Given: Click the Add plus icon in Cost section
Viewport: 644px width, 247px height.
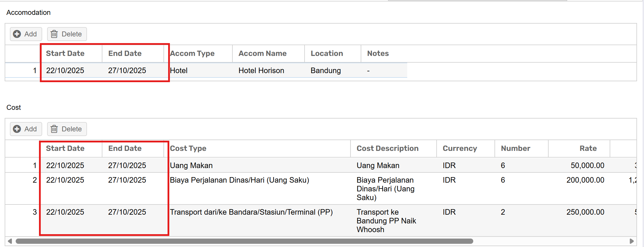Looking at the screenshot, I should point(17,129).
